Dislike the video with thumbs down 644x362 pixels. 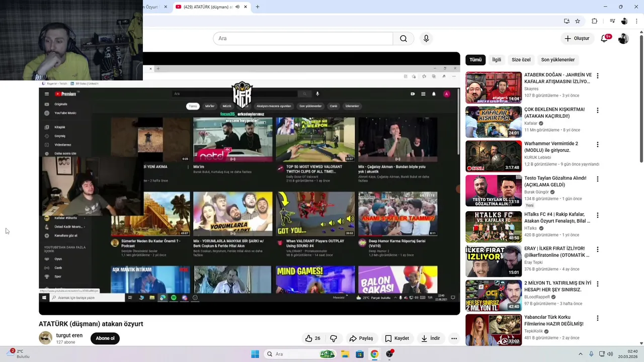coord(333,338)
